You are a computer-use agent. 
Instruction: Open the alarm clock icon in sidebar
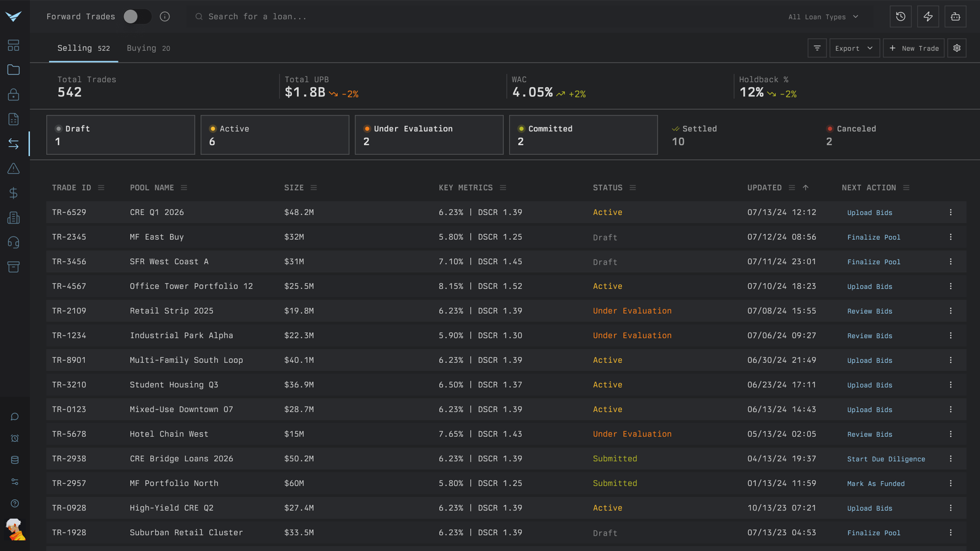pos(15,438)
